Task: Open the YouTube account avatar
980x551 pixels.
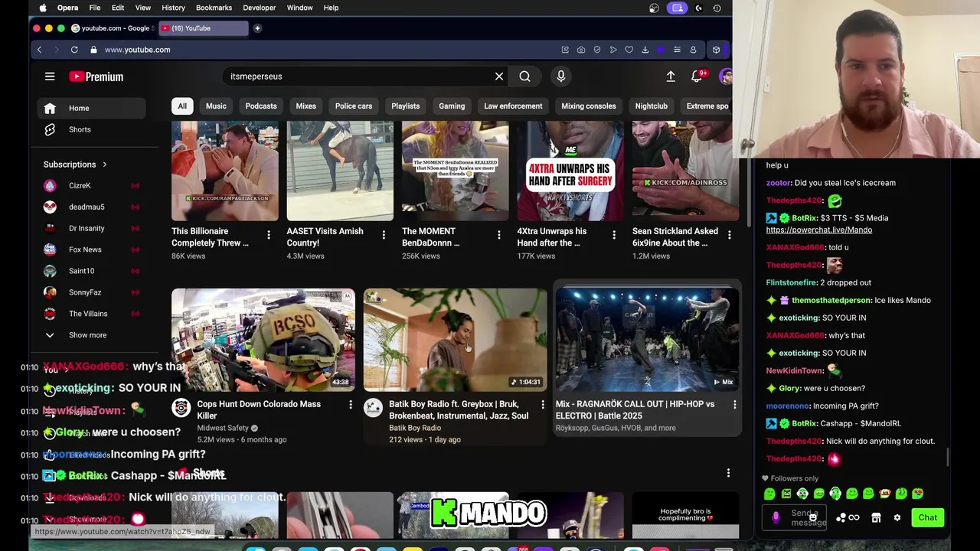Action: [726, 77]
